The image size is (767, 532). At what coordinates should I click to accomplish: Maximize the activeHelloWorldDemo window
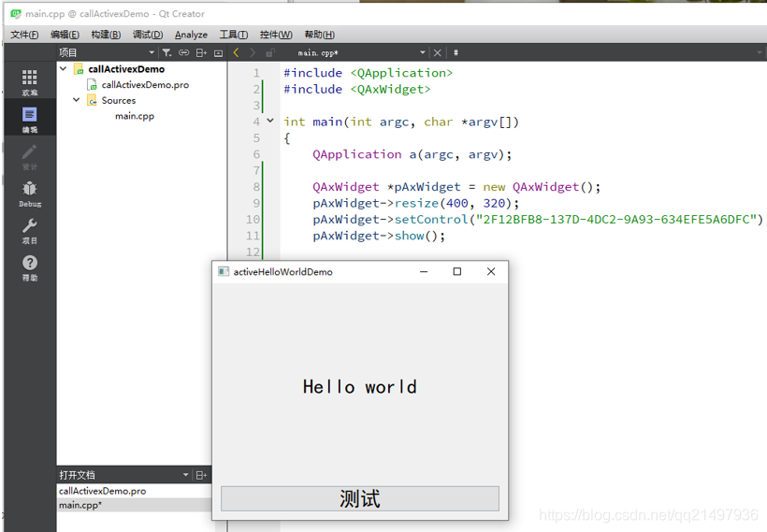click(456, 271)
